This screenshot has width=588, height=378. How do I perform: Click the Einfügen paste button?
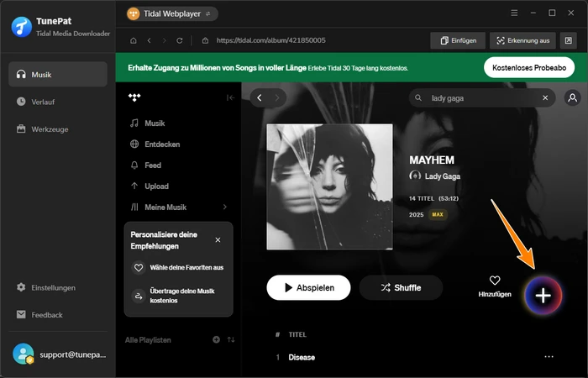click(458, 40)
